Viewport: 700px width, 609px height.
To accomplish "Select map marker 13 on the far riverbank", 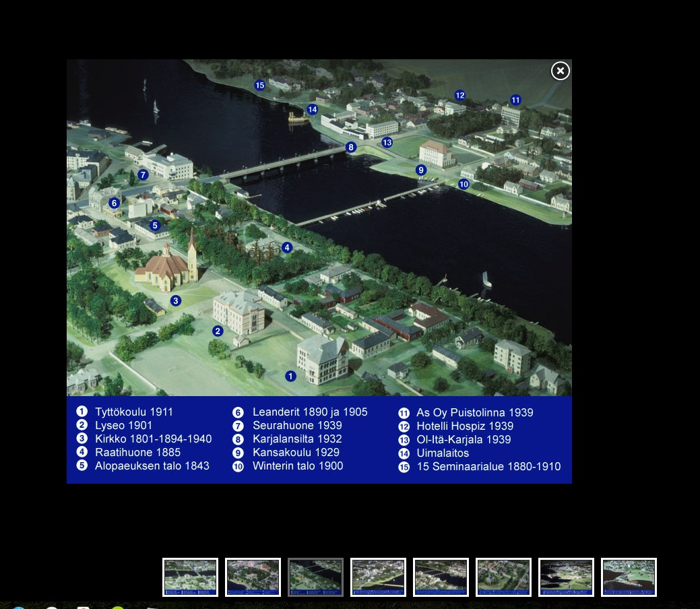I will point(387,142).
